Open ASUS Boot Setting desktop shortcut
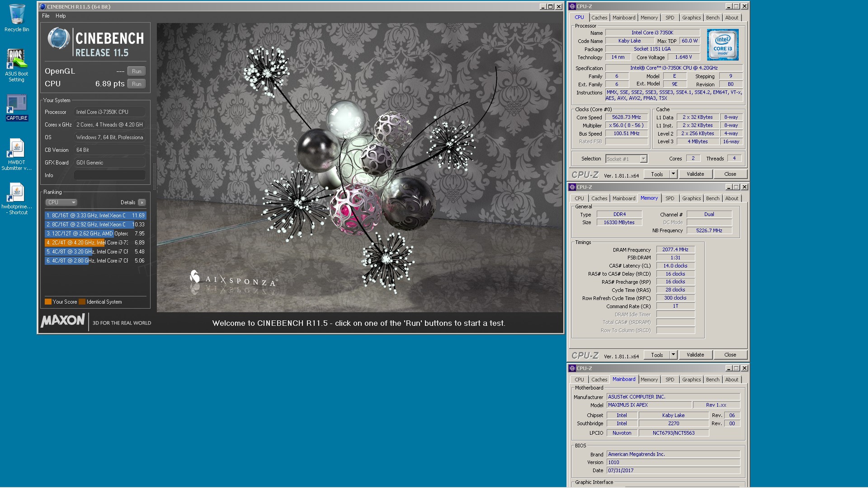Image resolution: width=868 pixels, height=488 pixels. coord(17,65)
